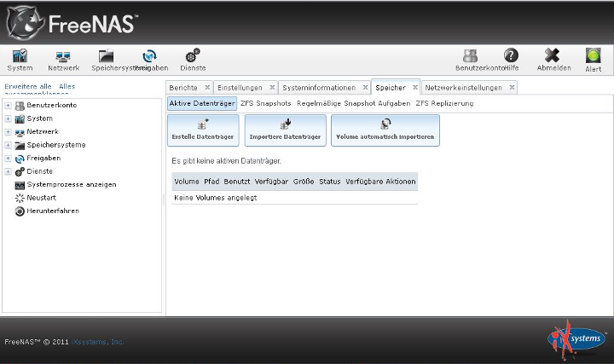This screenshot has width=614, height=364.
Task: Open the ZFS Snapshots subtab
Action: click(266, 103)
